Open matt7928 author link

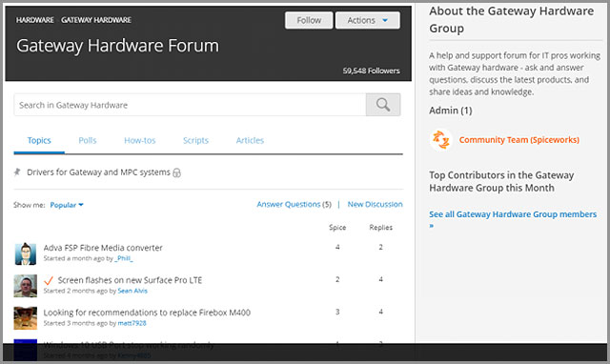[x=132, y=323]
